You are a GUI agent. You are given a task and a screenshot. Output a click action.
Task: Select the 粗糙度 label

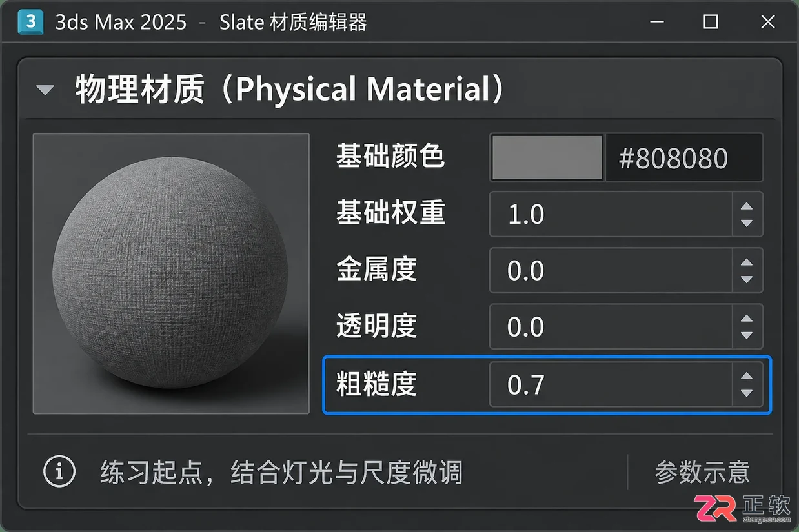376,384
